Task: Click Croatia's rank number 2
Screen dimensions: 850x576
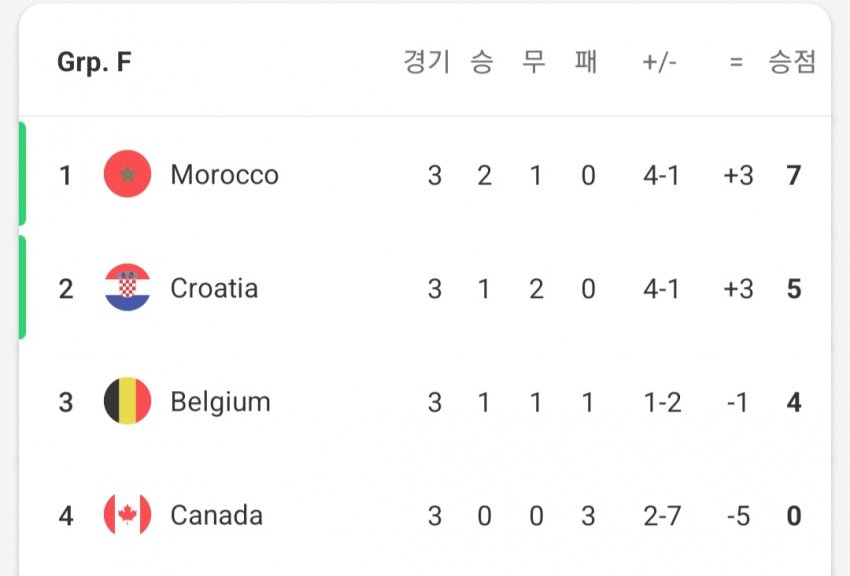Action: click(x=66, y=289)
